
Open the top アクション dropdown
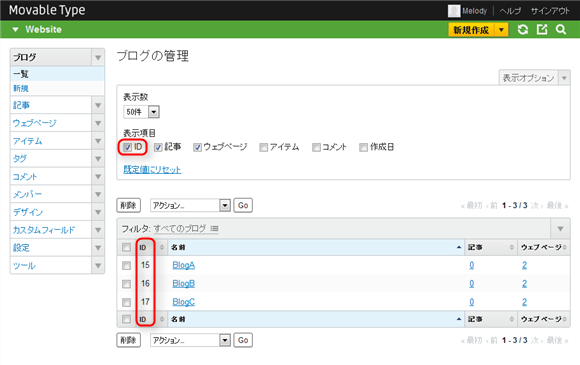[x=190, y=205]
